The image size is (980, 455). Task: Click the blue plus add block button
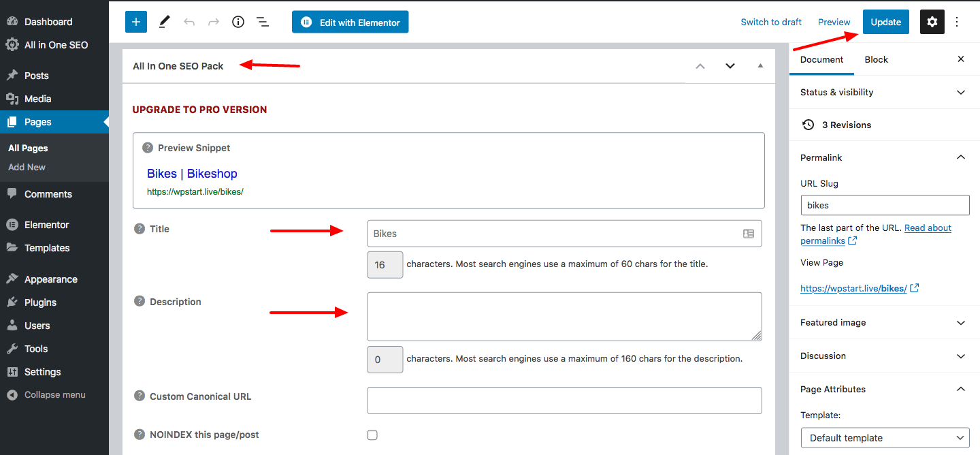click(x=136, y=22)
